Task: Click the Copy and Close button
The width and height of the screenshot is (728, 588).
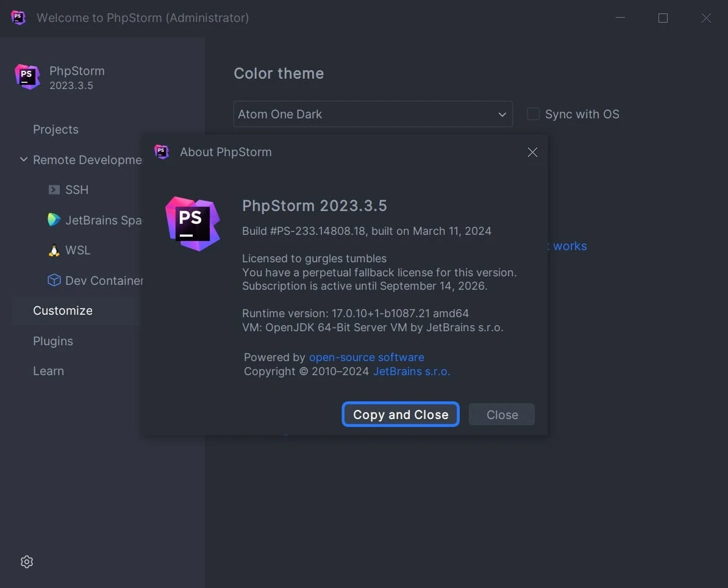Action: [400, 414]
